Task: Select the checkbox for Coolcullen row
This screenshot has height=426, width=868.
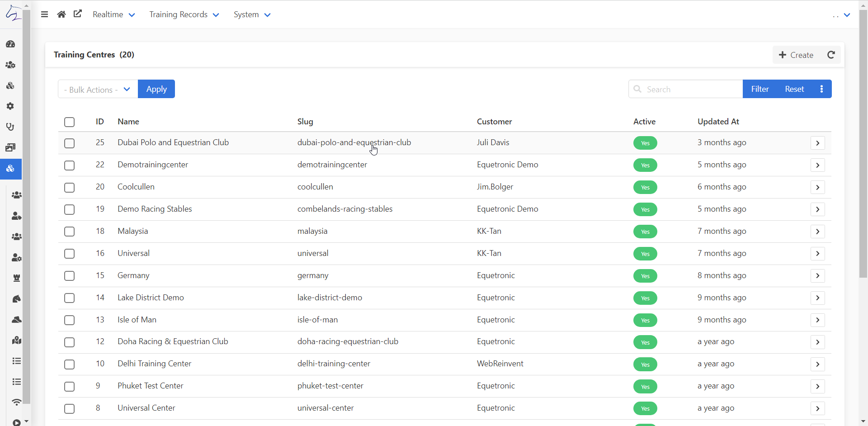Action: click(x=69, y=187)
